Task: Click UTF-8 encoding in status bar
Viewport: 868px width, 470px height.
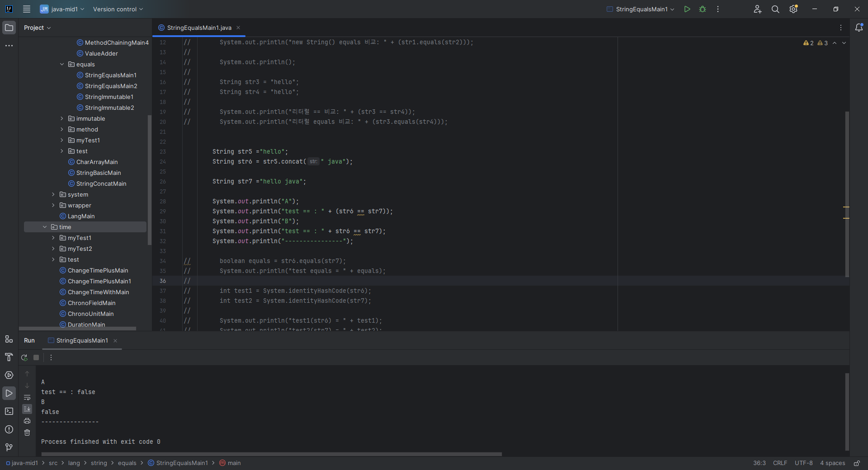Action: point(803,463)
